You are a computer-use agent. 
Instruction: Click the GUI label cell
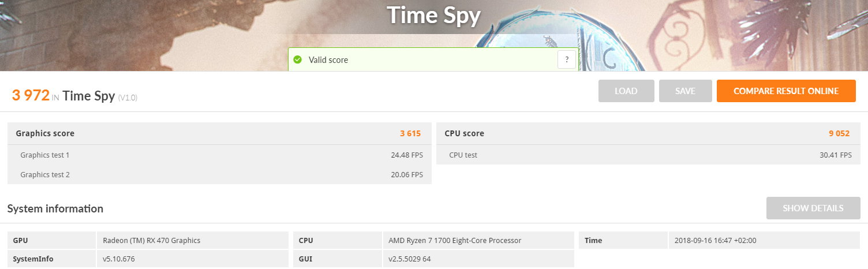[336, 259]
